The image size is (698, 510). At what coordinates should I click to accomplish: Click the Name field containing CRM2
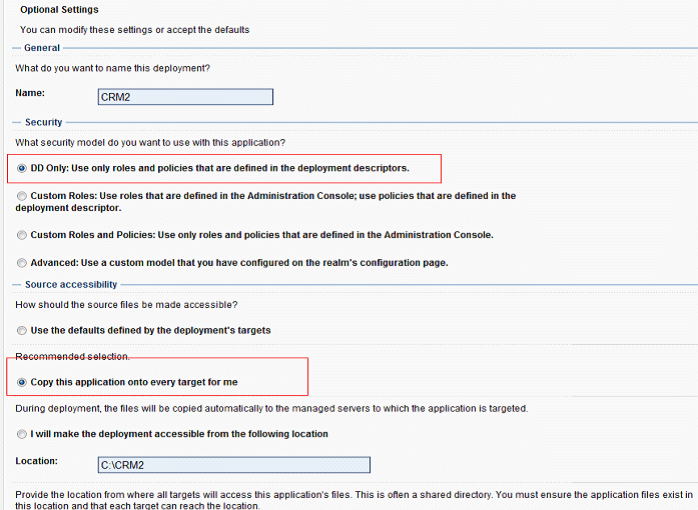pyautogui.click(x=185, y=97)
